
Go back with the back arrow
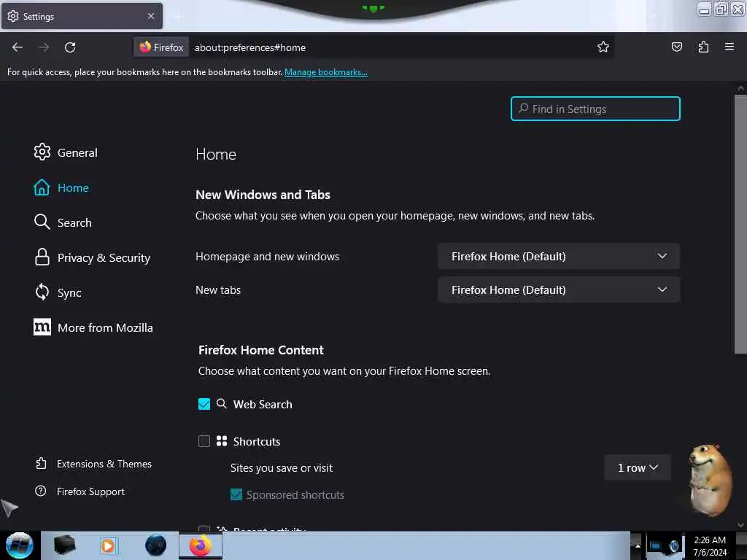coord(18,47)
